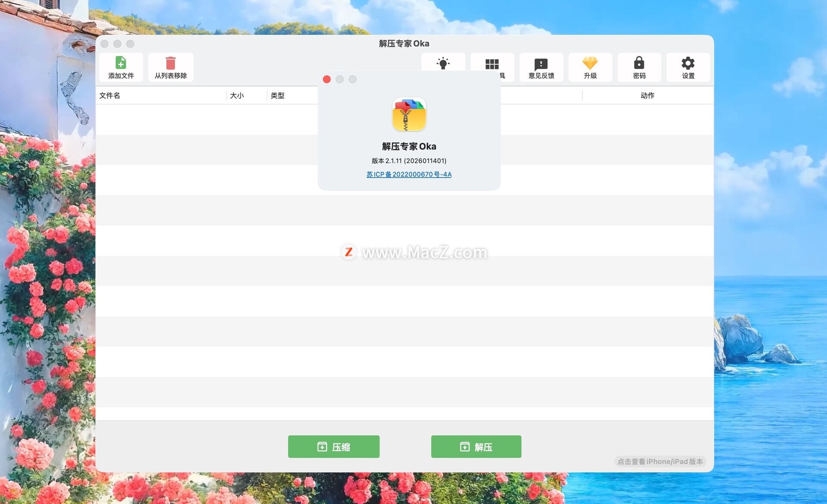Click the lightbulb icon in the toolbar
The height and width of the screenshot is (504, 827).
click(443, 63)
